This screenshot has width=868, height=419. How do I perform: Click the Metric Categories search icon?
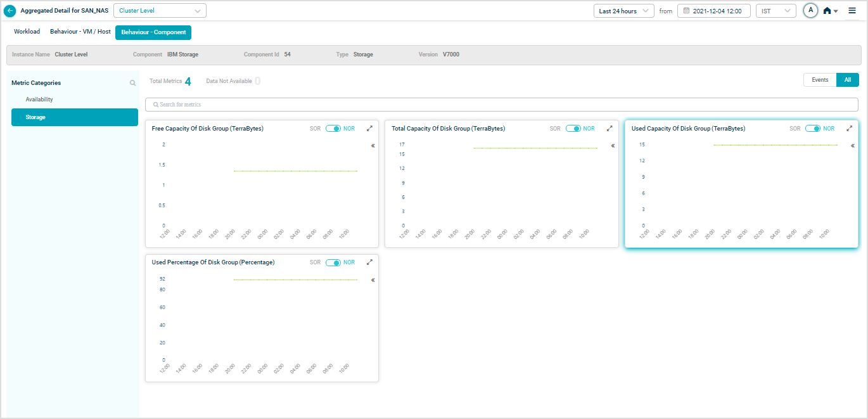coord(132,83)
